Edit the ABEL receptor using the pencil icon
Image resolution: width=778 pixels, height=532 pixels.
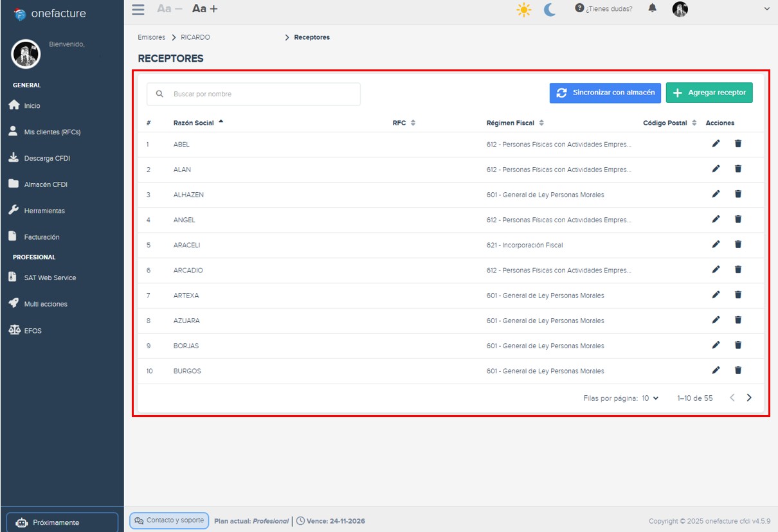[x=716, y=143]
